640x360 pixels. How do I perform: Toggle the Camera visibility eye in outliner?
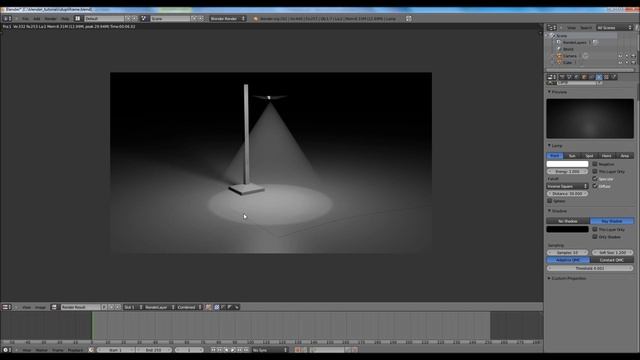pyautogui.click(x=620, y=56)
